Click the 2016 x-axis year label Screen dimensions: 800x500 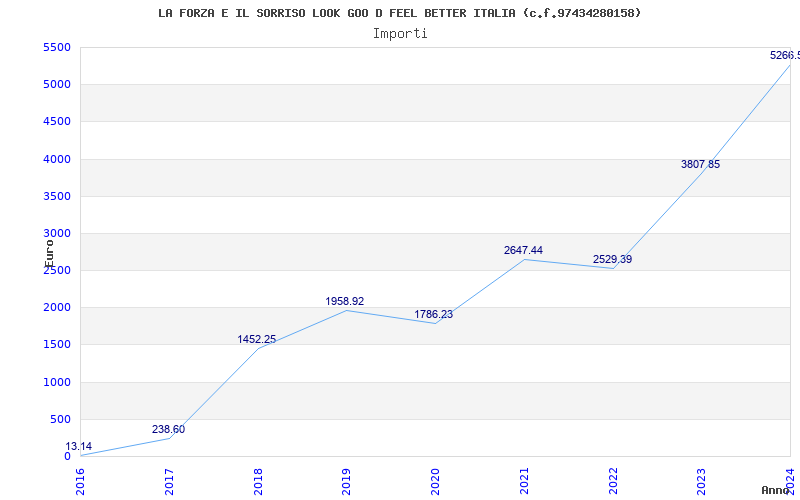(x=81, y=481)
